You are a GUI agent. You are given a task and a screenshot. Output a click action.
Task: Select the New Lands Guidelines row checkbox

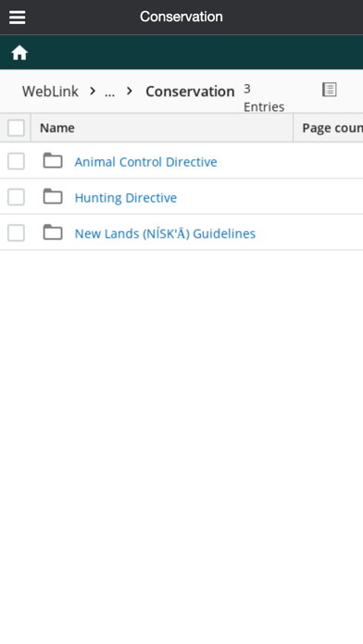click(16, 233)
